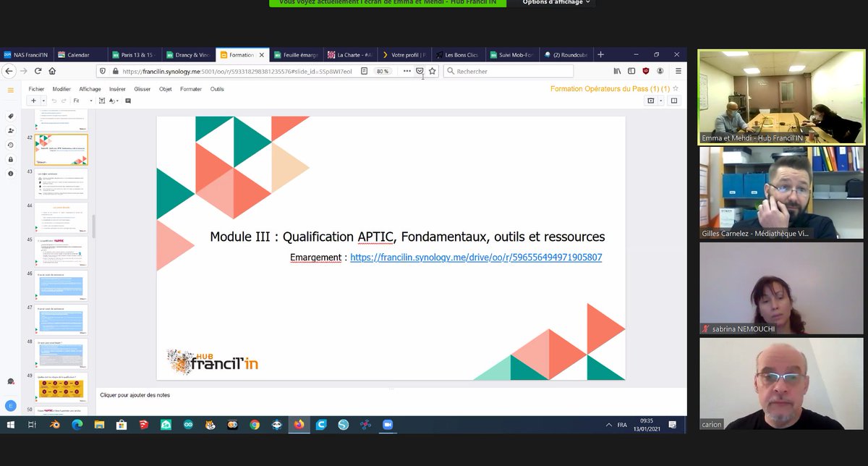
Task: Redo the action in toolbar
Action: click(64, 101)
